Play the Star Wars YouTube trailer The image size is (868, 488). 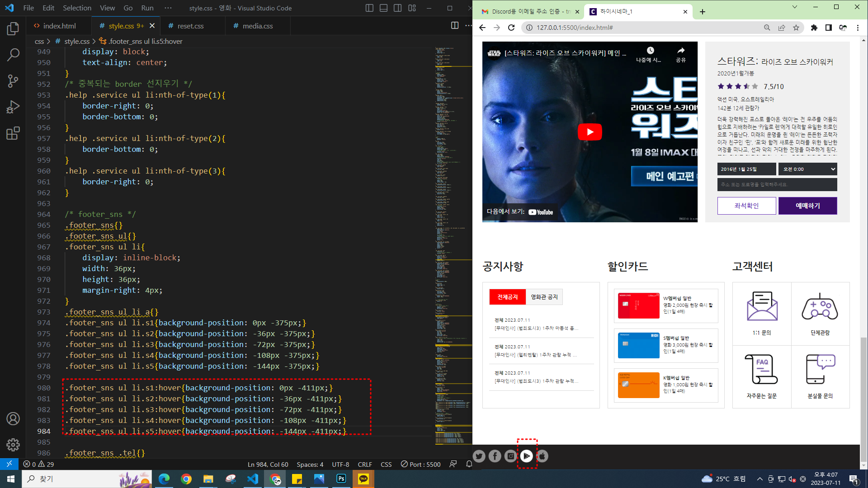(590, 132)
